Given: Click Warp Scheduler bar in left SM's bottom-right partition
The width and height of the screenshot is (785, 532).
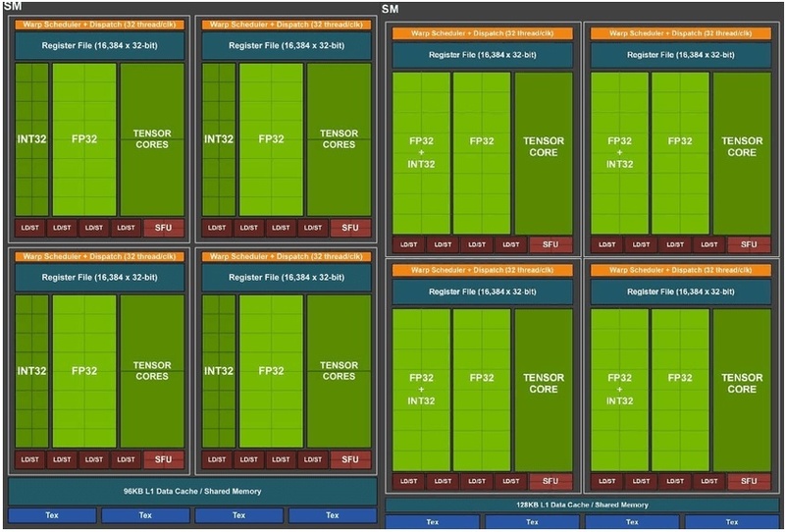Looking at the screenshot, I should click(x=287, y=256).
